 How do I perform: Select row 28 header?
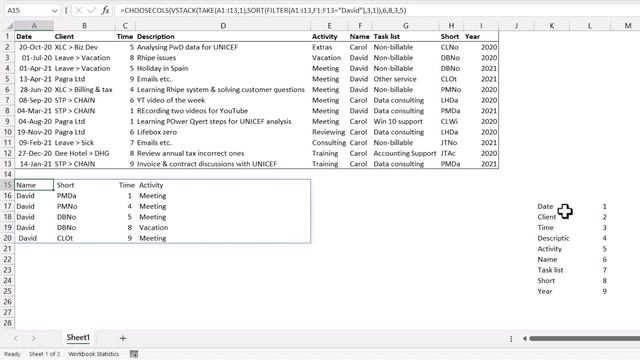[7, 323]
